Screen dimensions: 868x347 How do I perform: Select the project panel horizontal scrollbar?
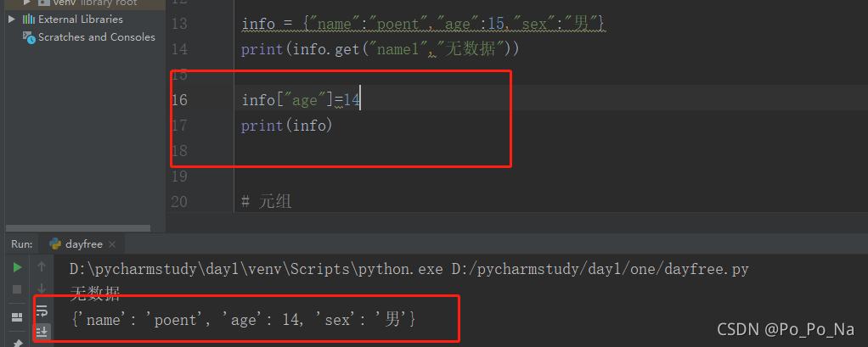tap(78, 228)
